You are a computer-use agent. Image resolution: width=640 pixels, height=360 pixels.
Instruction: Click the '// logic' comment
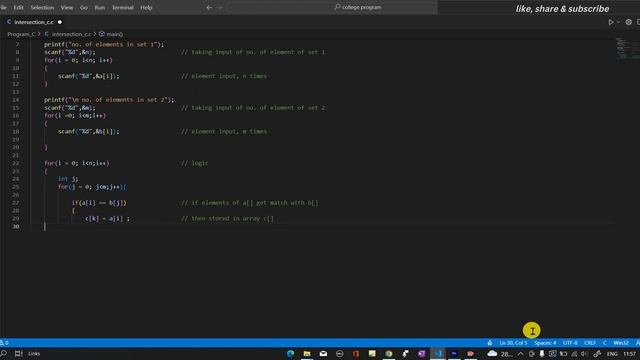195,163
